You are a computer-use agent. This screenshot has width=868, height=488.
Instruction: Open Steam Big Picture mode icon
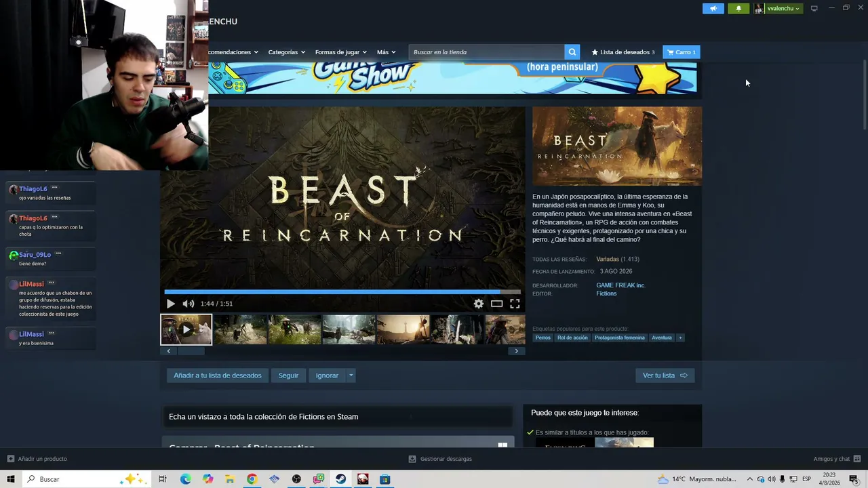tap(814, 8)
